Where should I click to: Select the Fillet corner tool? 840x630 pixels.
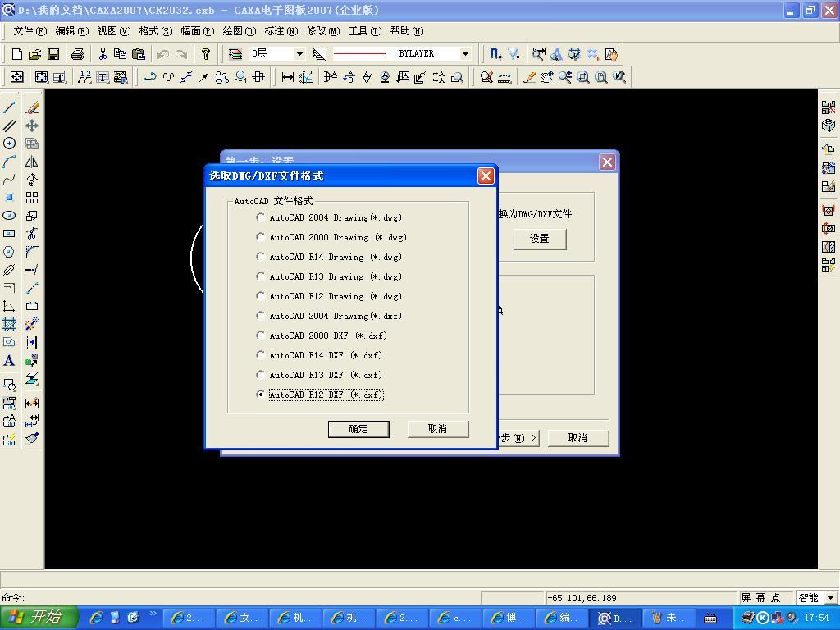point(32,252)
